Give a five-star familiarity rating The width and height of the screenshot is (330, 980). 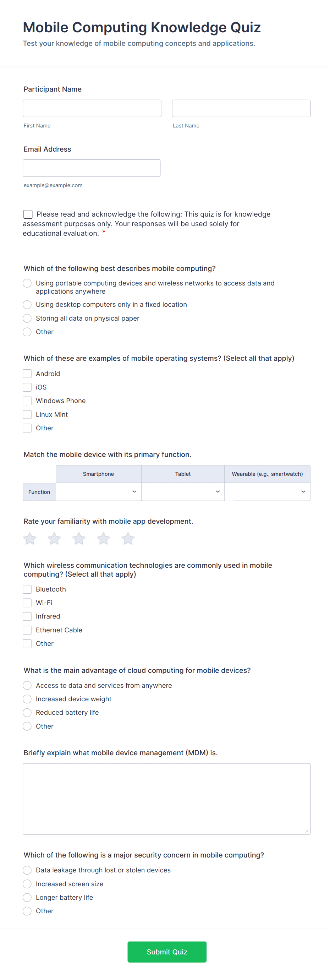(x=128, y=538)
